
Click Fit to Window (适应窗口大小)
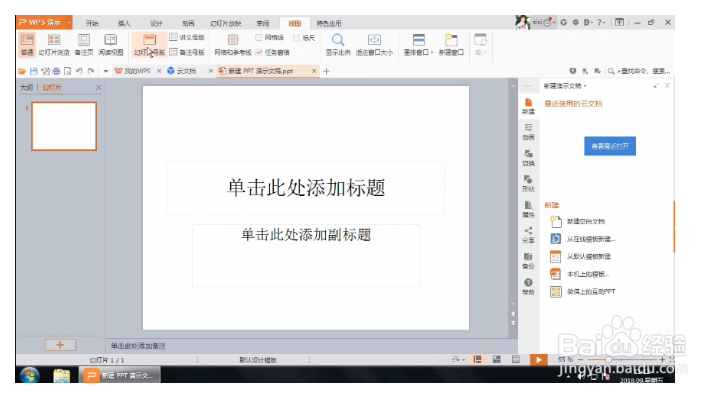[x=374, y=45]
